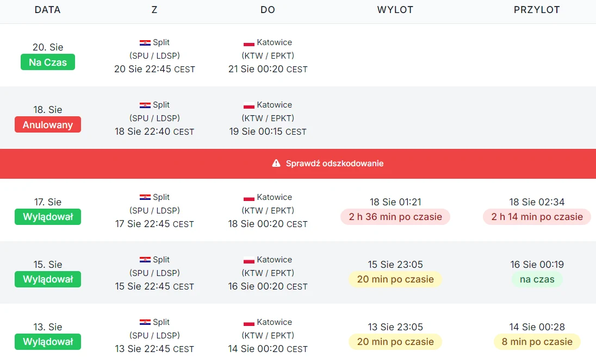596x364 pixels.
Task: Click the 2 h 36 min po czasie delay pill
Action: point(395,217)
